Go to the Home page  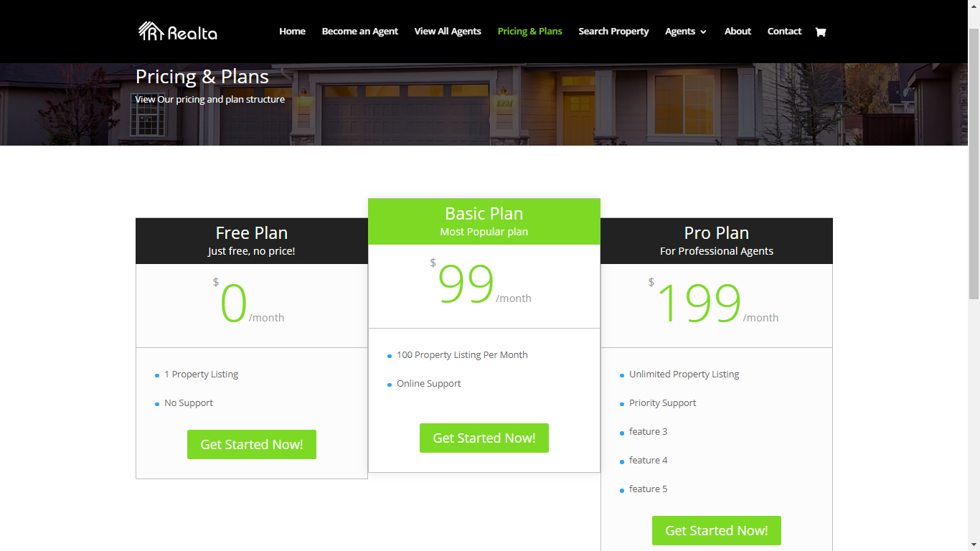pos(292,32)
